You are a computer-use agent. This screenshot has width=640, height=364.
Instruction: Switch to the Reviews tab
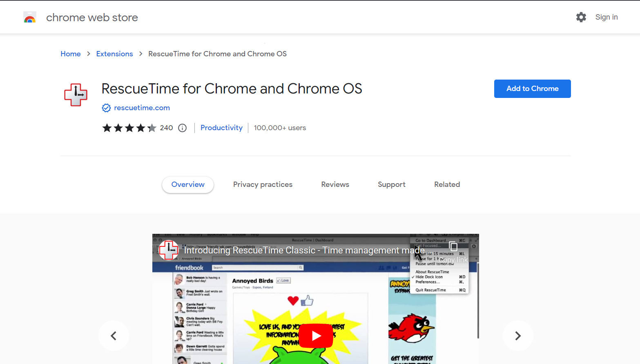coord(335,184)
